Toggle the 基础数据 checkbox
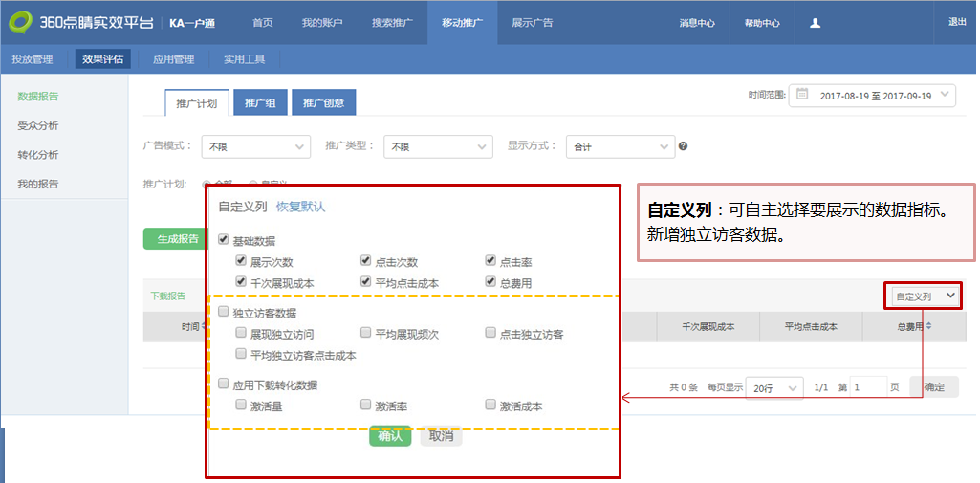Screen dimensions: 980x483 point(224,240)
